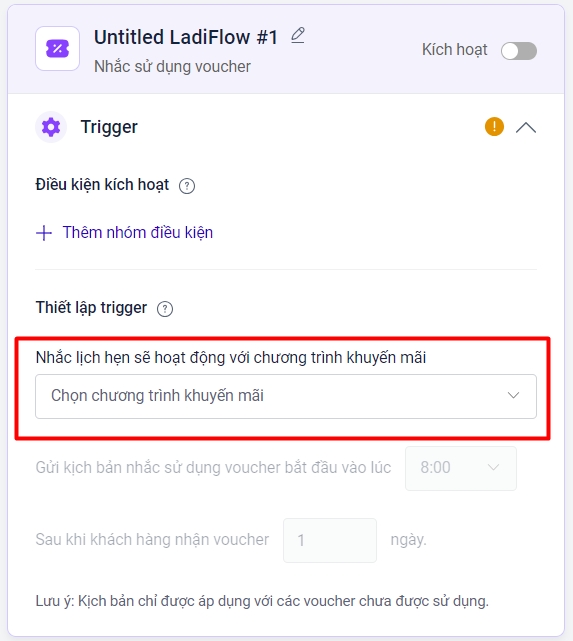The height and width of the screenshot is (641, 573).
Task: Click the Điều kiện kích hoạt heading
Action: [x=102, y=185]
